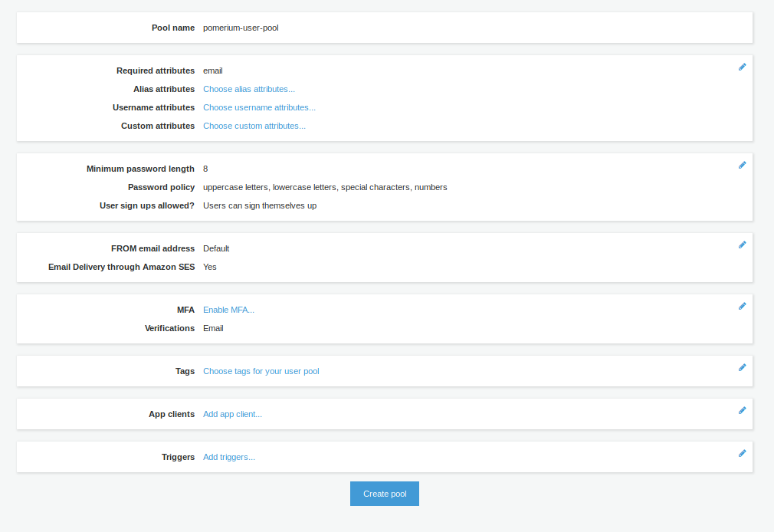Screen dimensions: 774x532
Task: Click the Add app client link
Action: (x=232, y=414)
